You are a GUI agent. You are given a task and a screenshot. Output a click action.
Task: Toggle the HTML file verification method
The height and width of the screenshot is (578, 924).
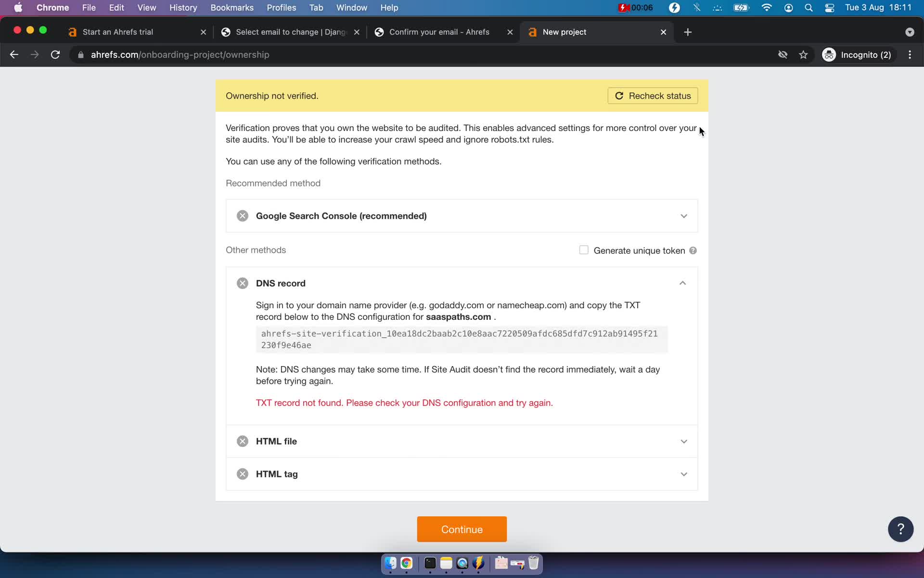pos(462,441)
